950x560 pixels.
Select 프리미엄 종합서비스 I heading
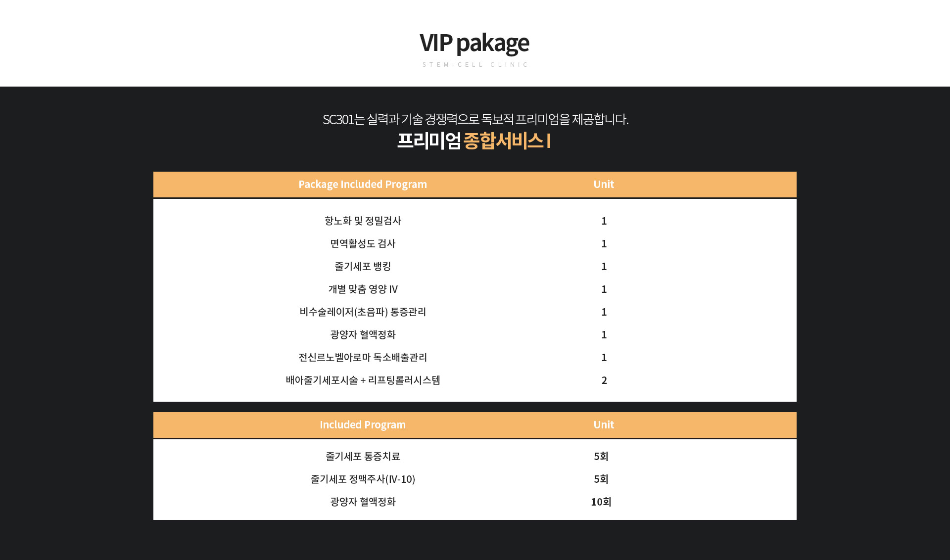pos(474,141)
